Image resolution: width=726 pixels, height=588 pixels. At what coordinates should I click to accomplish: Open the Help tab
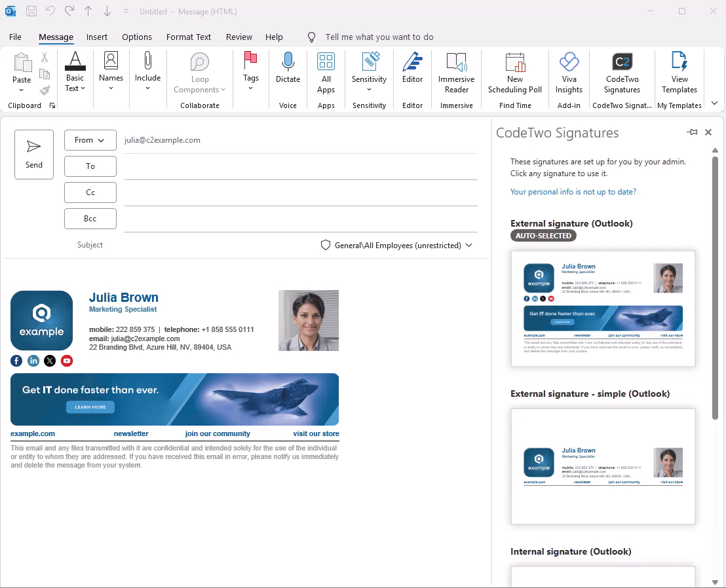click(x=274, y=37)
